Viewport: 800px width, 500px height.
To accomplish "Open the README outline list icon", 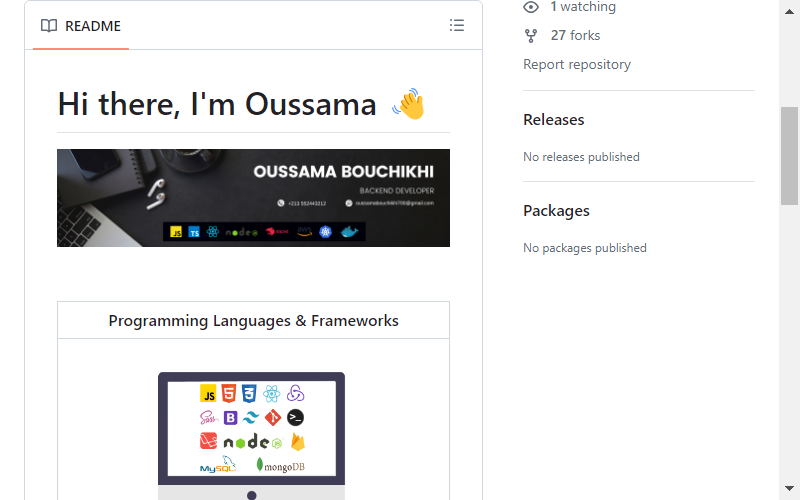I will point(457,26).
